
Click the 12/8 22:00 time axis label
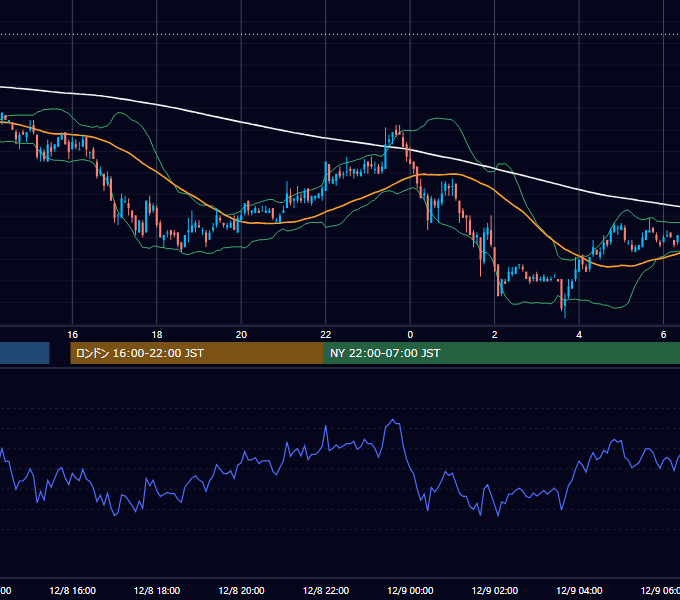click(326, 590)
